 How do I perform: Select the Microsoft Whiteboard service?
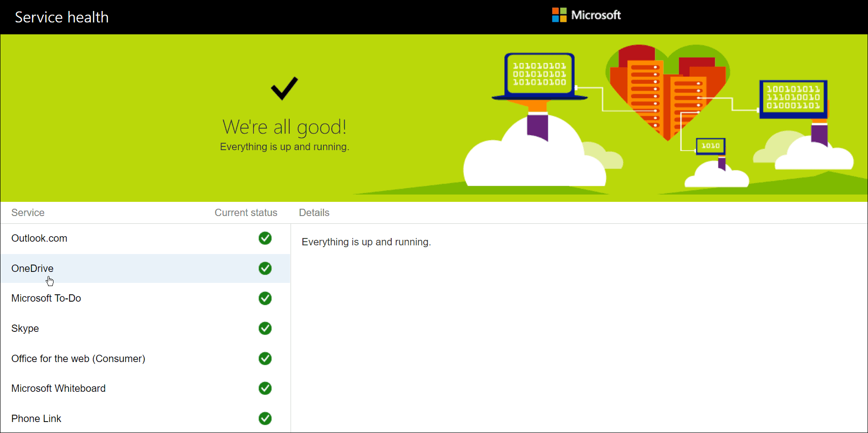pos(146,388)
